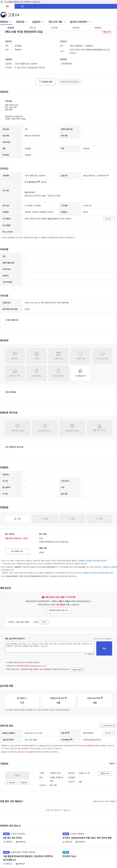The width and height of the screenshot is (117, 868).
Task: Select the 모성보호시설 welfare icon
Action: [58, 373]
